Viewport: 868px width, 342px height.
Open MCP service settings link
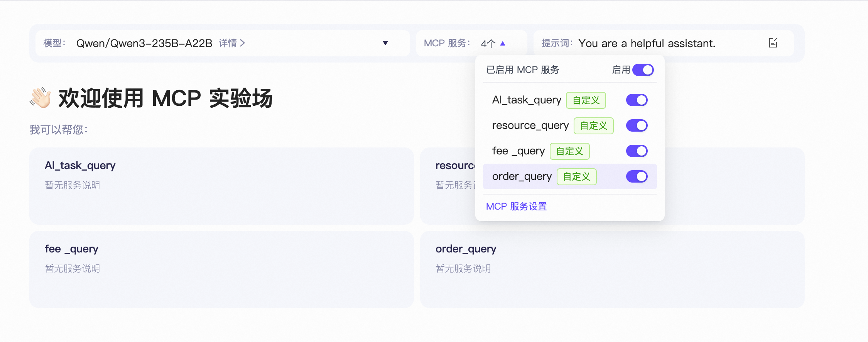click(x=516, y=207)
